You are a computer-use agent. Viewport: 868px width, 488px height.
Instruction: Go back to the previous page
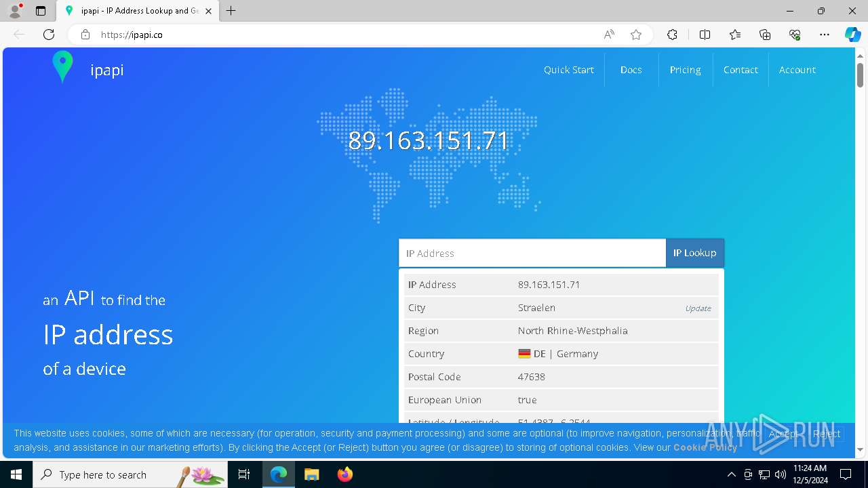[x=19, y=35]
